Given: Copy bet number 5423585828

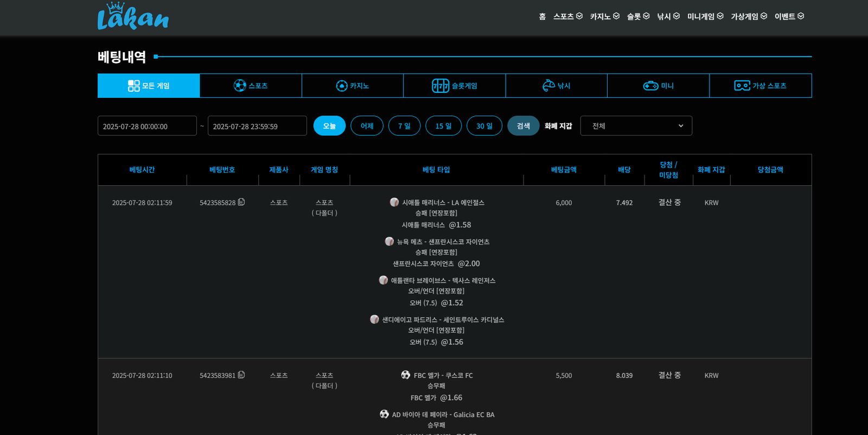Looking at the screenshot, I should pyautogui.click(x=241, y=202).
